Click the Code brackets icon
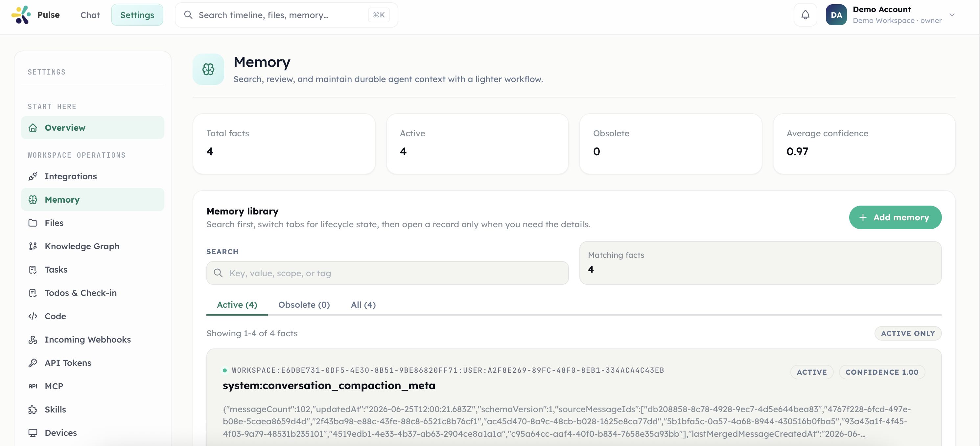 pyautogui.click(x=33, y=316)
